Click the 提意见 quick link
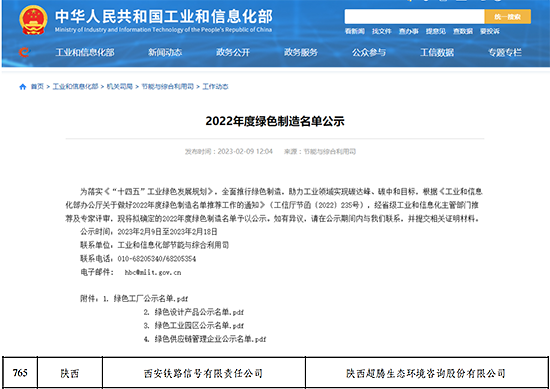This screenshot has height=389, width=550. click(436, 31)
